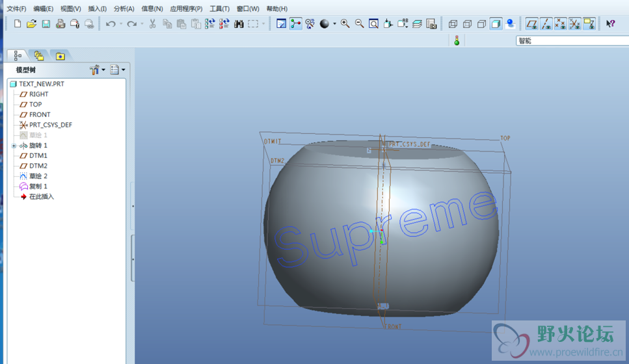Image resolution: width=629 pixels, height=364 pixels.
Task: Repaint the screen using the redraw icon
Action: tap(281, 24)
